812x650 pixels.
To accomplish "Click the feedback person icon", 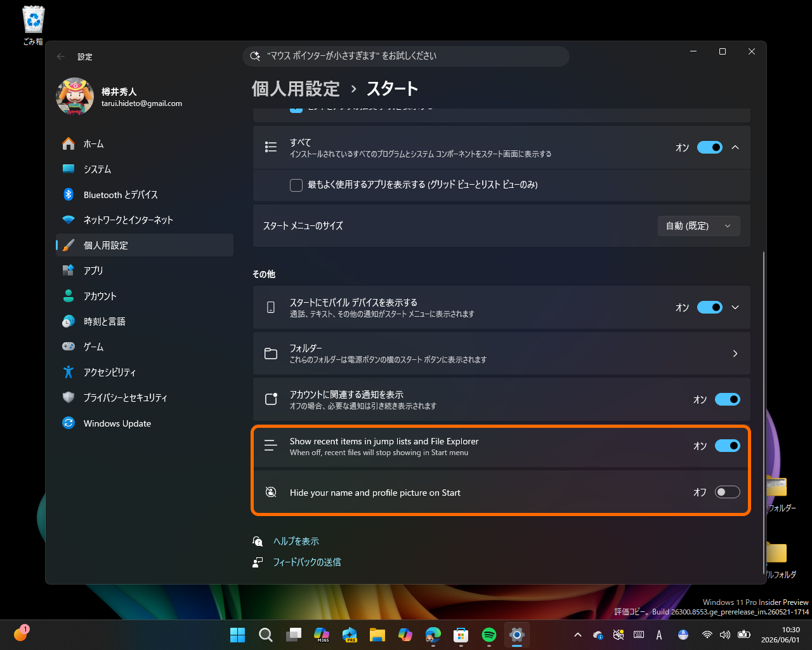I will (x=258, y=562).
